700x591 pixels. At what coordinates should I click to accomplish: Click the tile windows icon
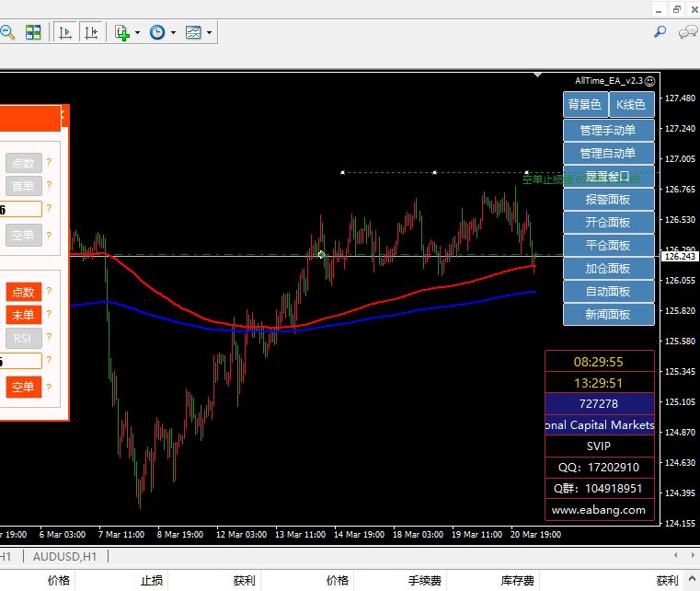pyautogui.click(x=33, y=32)
